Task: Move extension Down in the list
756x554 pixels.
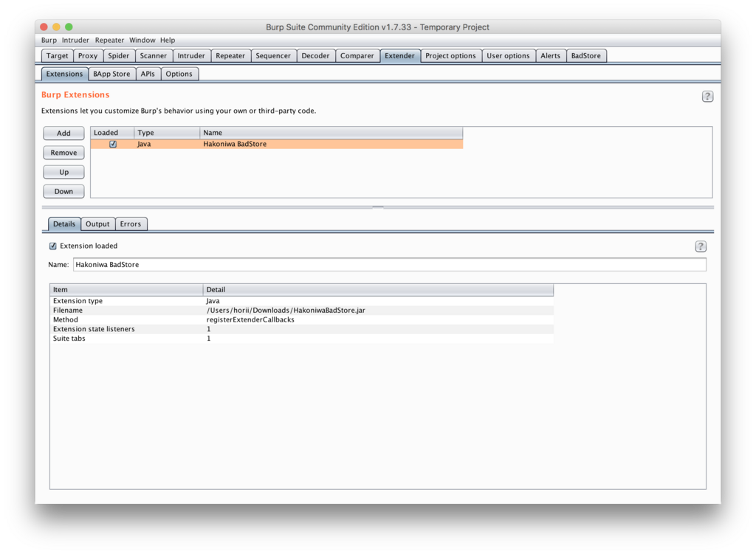Action: [x=63, y=191]
